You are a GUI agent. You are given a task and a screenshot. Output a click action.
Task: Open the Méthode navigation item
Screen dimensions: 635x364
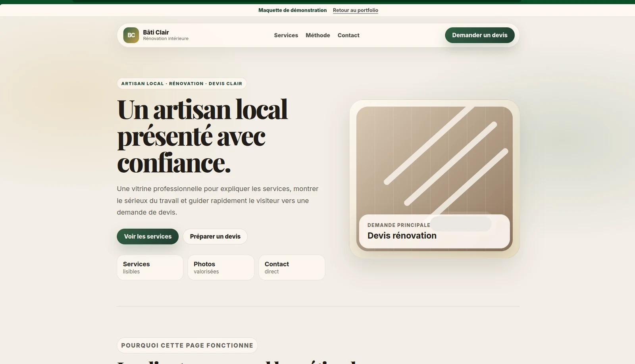point(317,35)
